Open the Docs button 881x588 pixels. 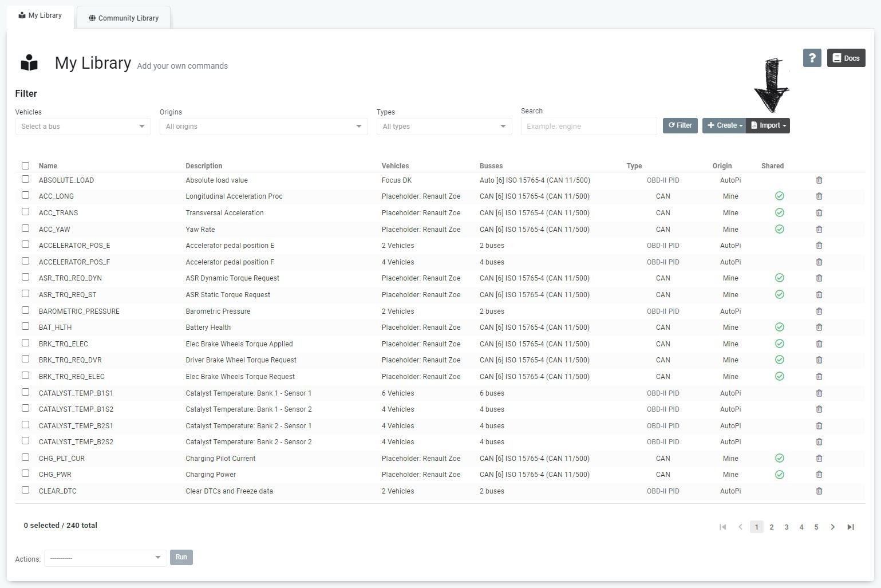pos(846,58)
